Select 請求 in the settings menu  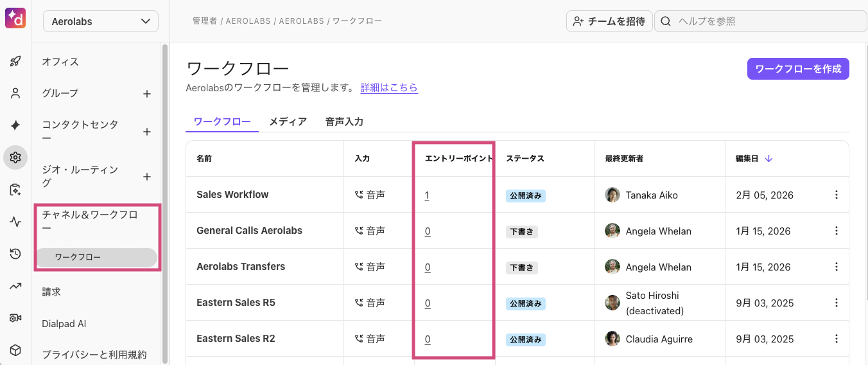[51, 292]
